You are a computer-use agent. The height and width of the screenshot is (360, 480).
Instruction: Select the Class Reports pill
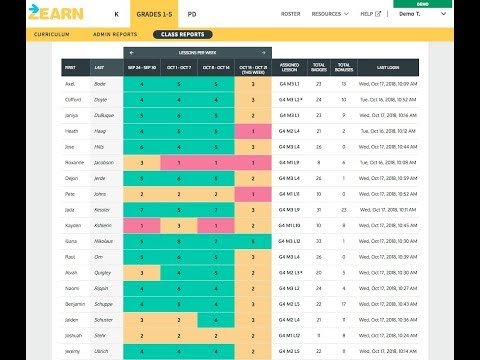pos(183,34)
